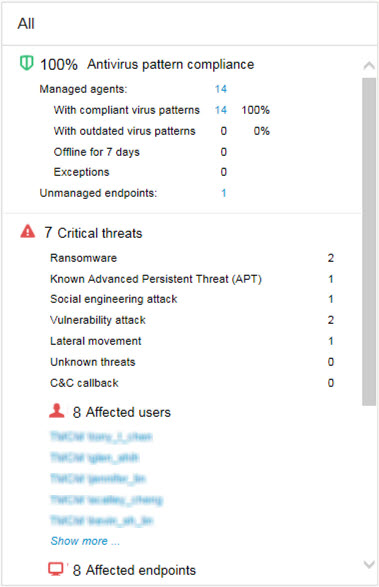This screenshot has height=587, width=379.
Task: Click the scrollbar down arrow
Action: pyautogui.click(x=369, y=564)
